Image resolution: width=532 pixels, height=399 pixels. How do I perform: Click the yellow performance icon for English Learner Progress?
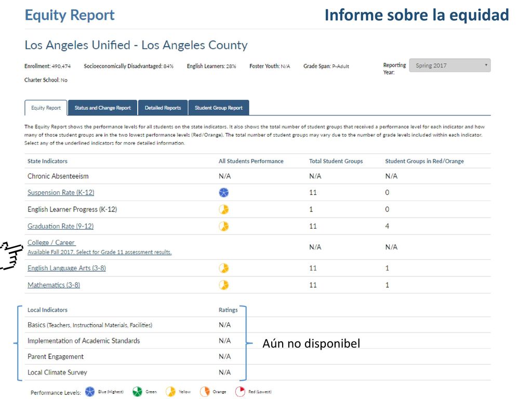click(x=223, y=209)
